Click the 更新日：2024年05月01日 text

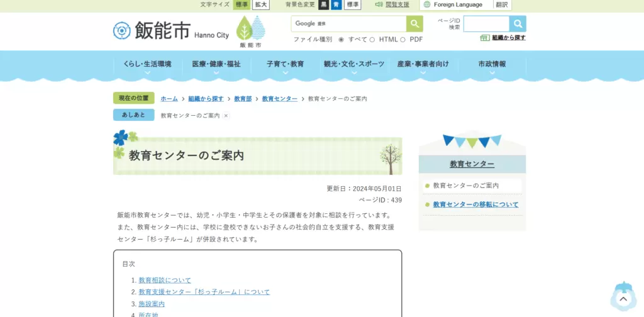click(364, 189)
